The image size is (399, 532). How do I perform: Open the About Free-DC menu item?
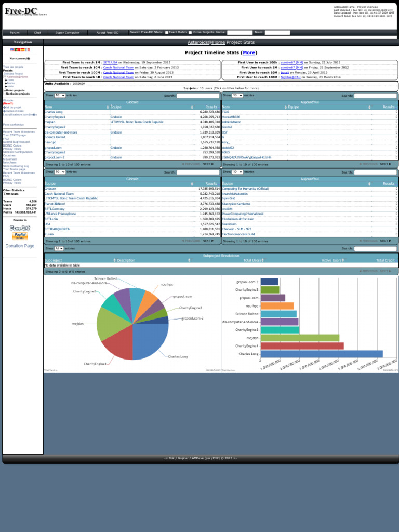pyautogui.click(x=108, y=33)
